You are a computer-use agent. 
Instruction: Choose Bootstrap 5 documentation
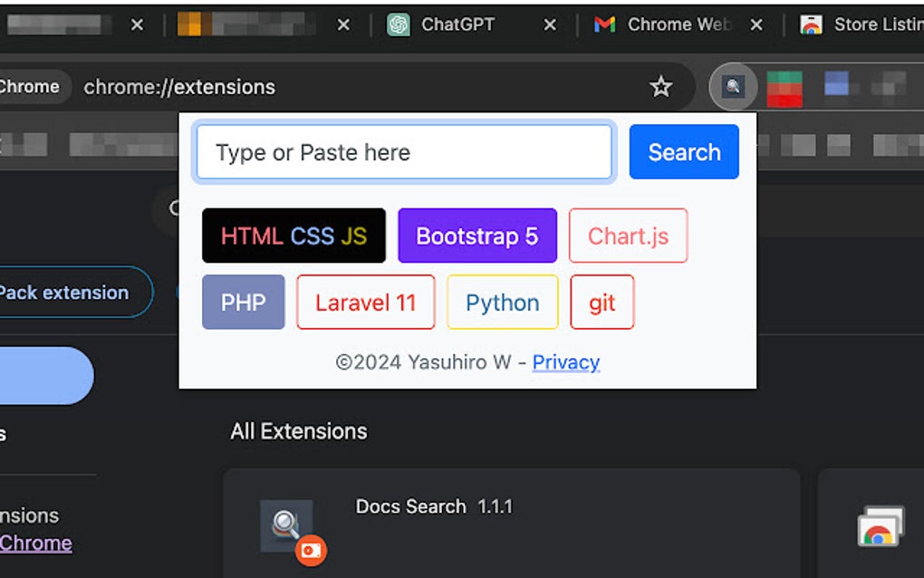coord(476,236)
